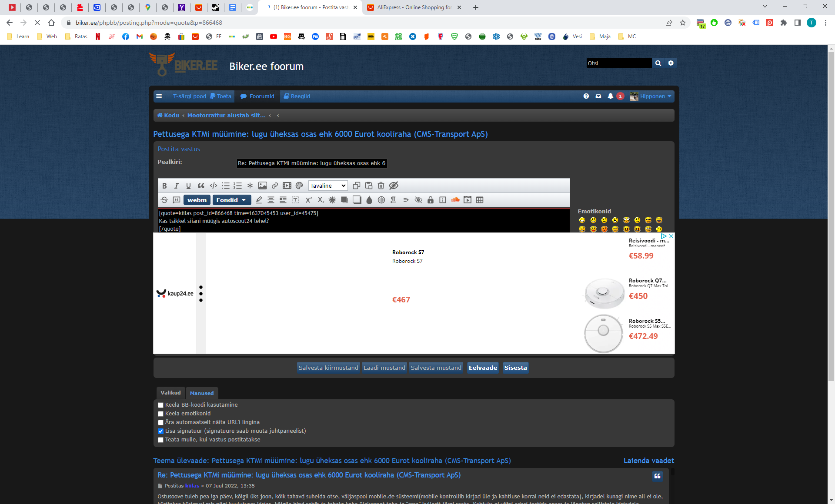Click the insert link chain icon
Viewport: 835px width, 504px height.
pos(275,186)
